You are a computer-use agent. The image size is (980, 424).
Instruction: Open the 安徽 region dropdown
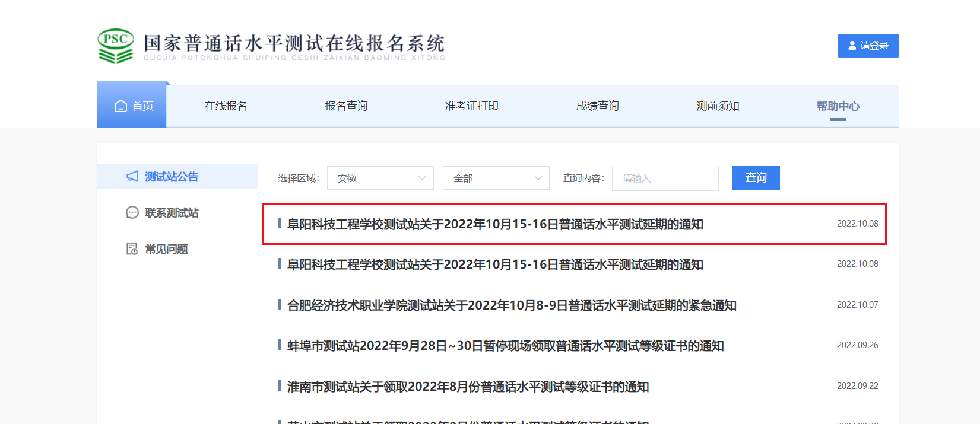380,178
